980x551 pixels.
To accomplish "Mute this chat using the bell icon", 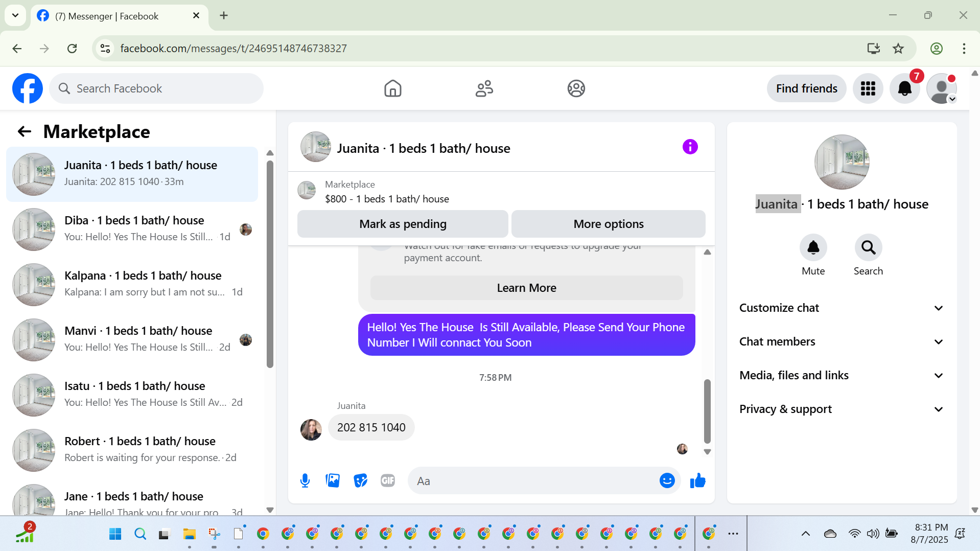I will point(813,248).
